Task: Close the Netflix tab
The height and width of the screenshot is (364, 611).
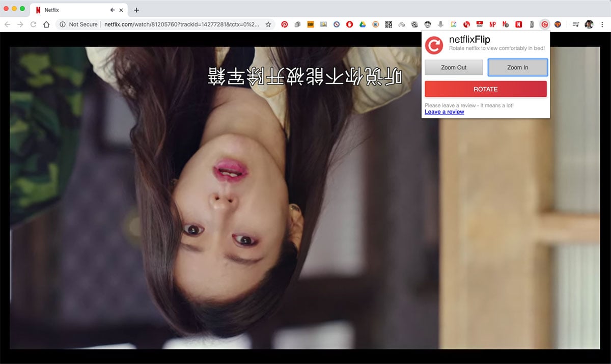Action: [x=122, y=10]
